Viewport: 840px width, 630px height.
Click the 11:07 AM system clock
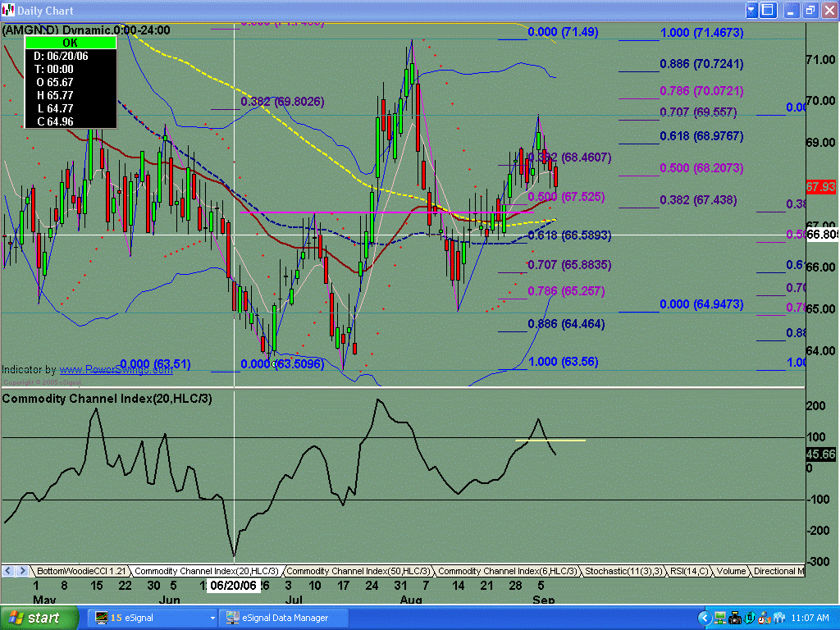click(x=810, y=619)
